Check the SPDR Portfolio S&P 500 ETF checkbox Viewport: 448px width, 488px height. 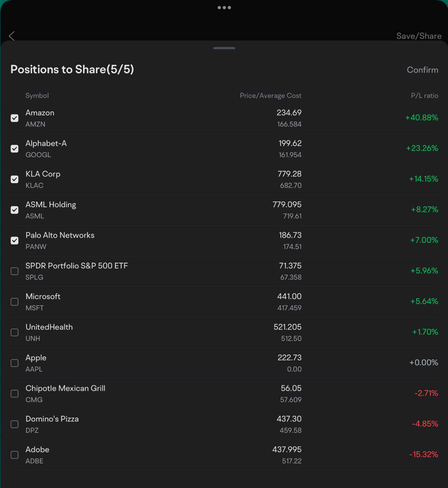(x=15, y=271)
